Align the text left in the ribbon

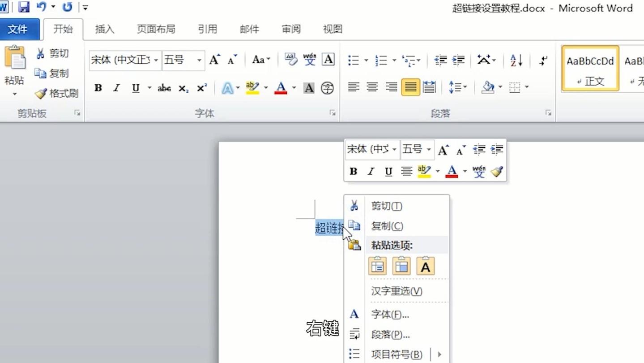point(354,87)
